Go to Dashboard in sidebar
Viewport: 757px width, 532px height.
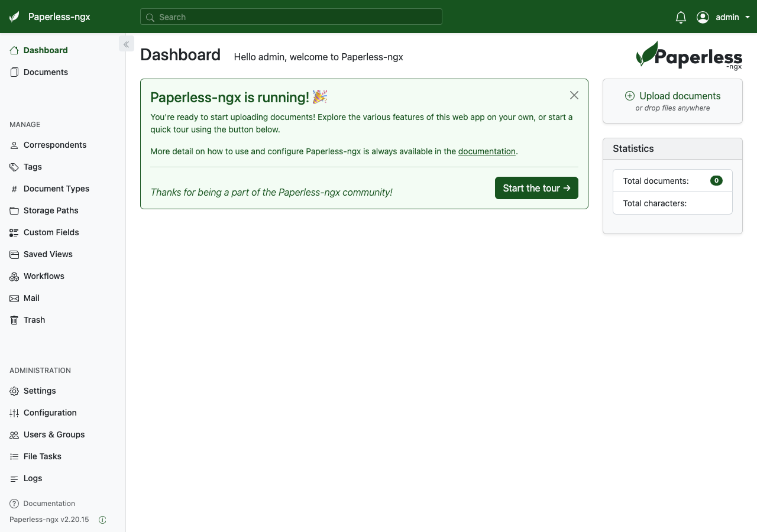(63, 50)
